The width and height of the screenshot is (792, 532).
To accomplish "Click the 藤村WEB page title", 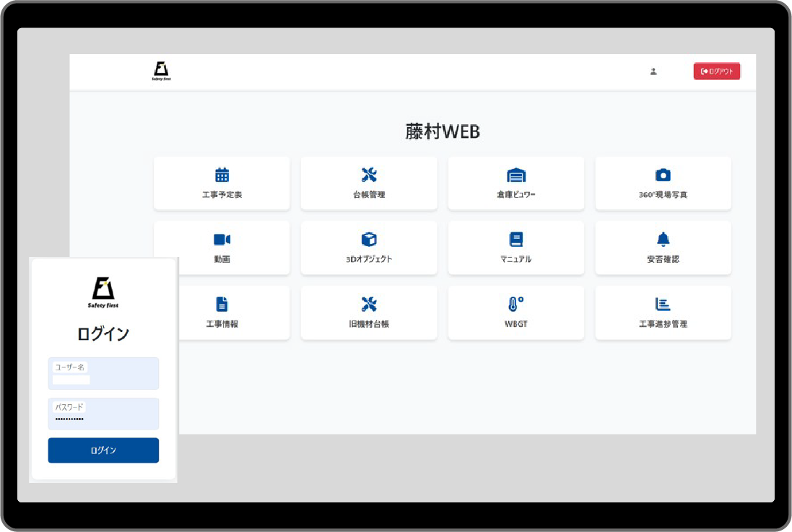I will point(443,131).
